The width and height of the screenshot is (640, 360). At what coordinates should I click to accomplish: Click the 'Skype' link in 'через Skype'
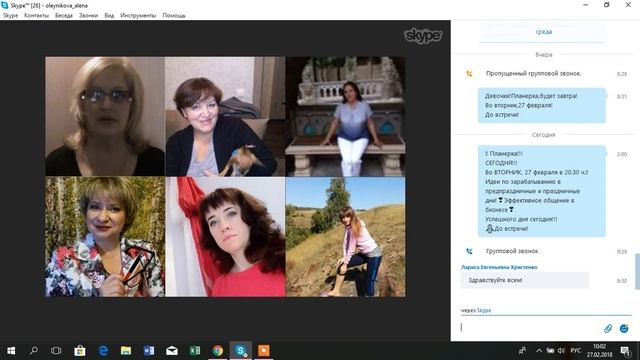484,311
